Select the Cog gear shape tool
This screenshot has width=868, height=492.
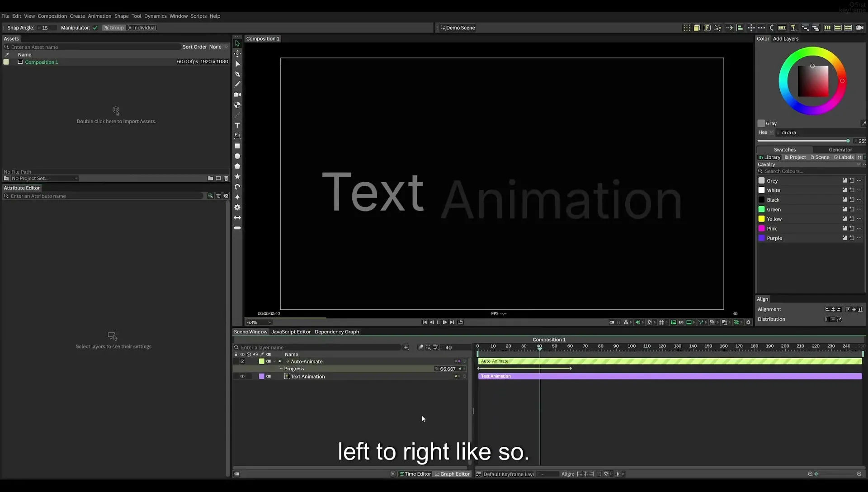[x=237, y=207]
